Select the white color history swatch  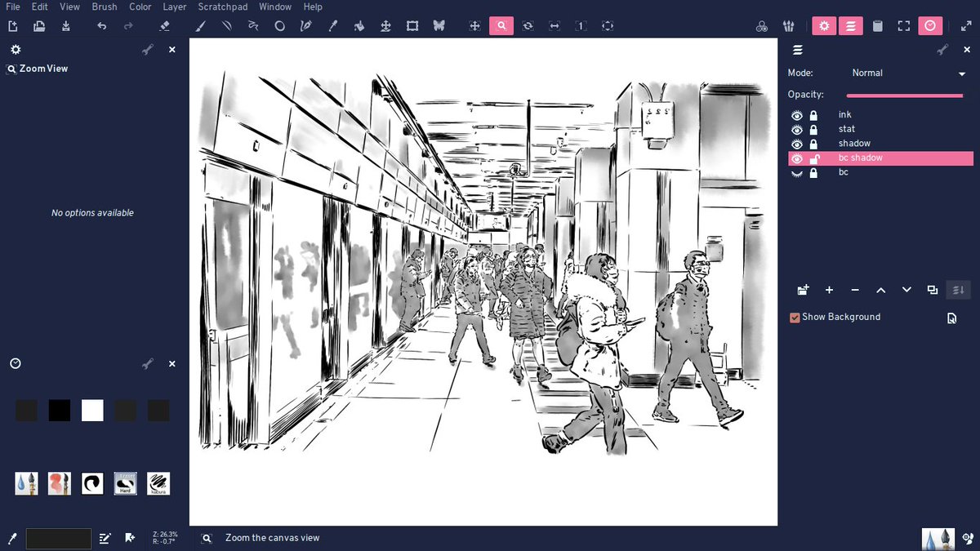click(92, 411)
